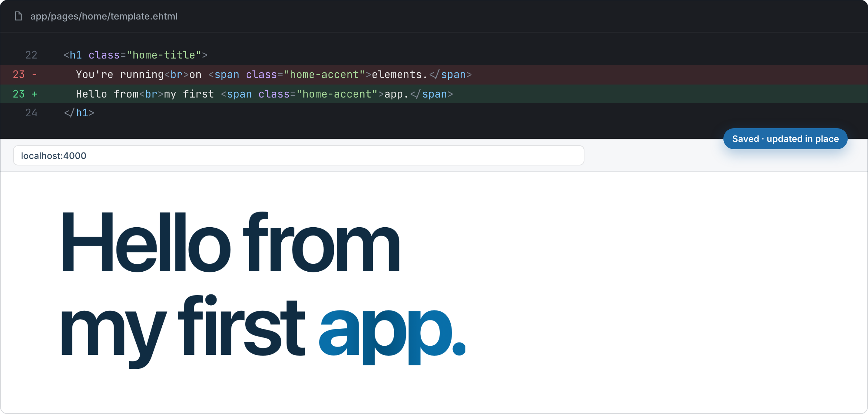This screenshot has height=414, width=868.
Task: Click line number 22 in the gutter
Action: [x=31, y=55]
